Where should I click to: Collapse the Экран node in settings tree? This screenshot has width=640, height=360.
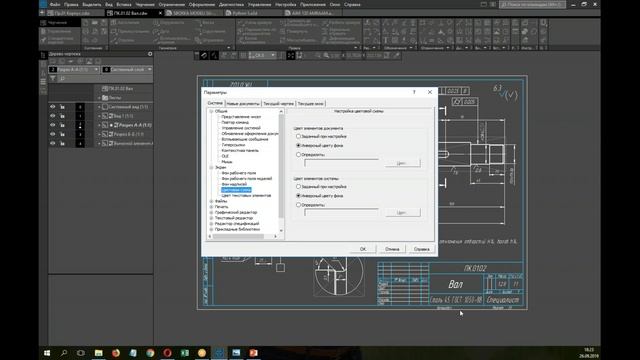211,167
